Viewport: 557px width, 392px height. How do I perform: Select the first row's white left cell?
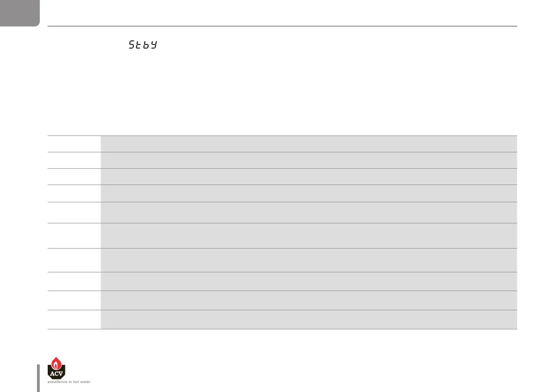click(74, 144)
